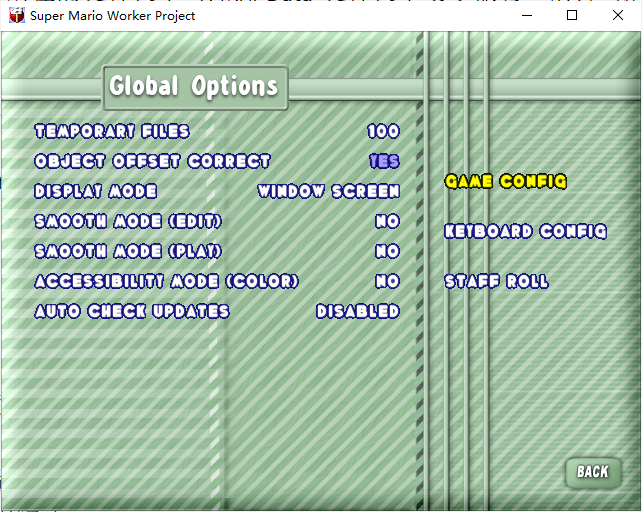Select the Object Offset Correct label

152,161
